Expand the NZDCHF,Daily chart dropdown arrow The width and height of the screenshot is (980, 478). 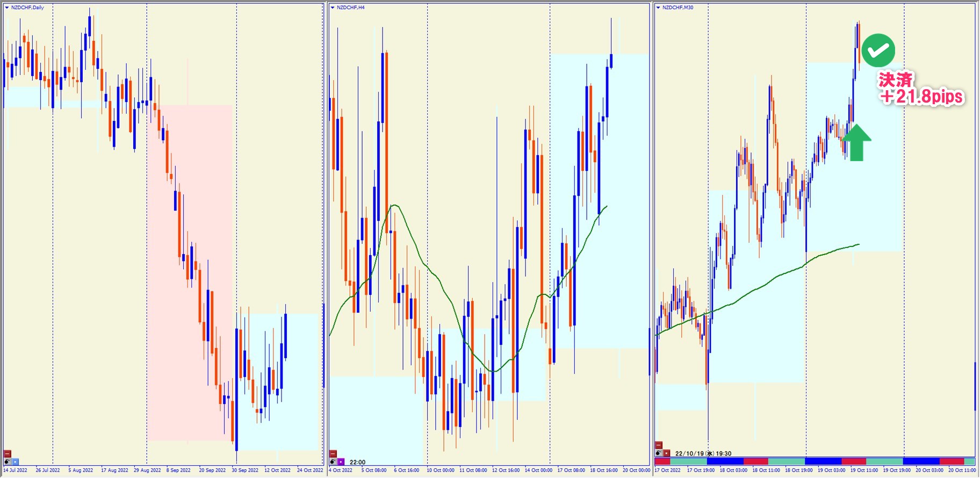click(7, 8)
